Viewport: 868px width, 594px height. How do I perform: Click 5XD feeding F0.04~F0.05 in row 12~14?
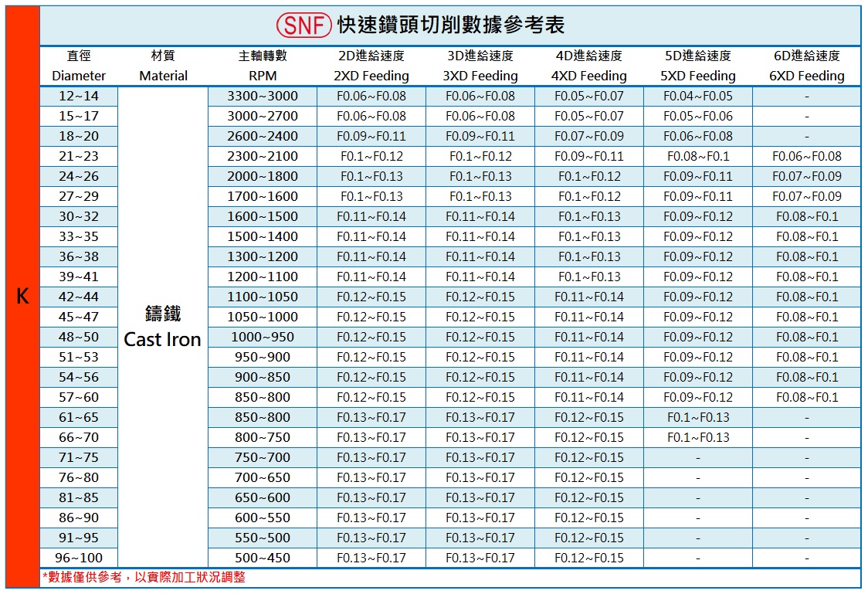tap(698, 97)
